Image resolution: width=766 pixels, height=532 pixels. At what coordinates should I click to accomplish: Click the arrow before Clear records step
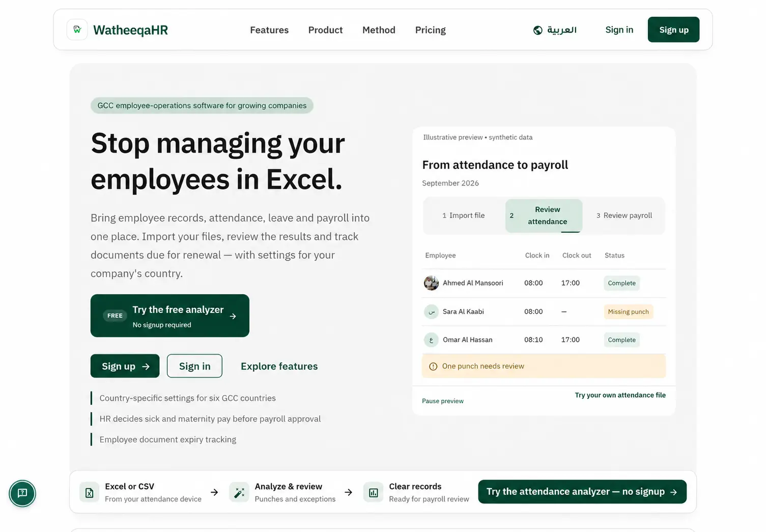(348, 492)
